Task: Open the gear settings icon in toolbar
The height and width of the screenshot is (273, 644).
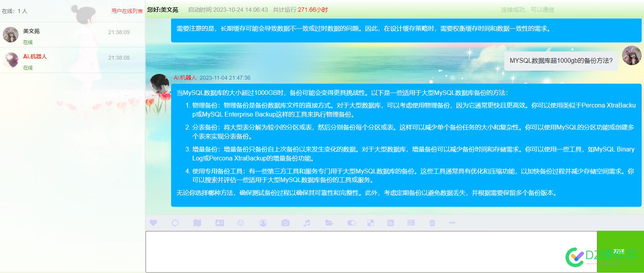Action: pyautogui.click(x=175, y=223)
